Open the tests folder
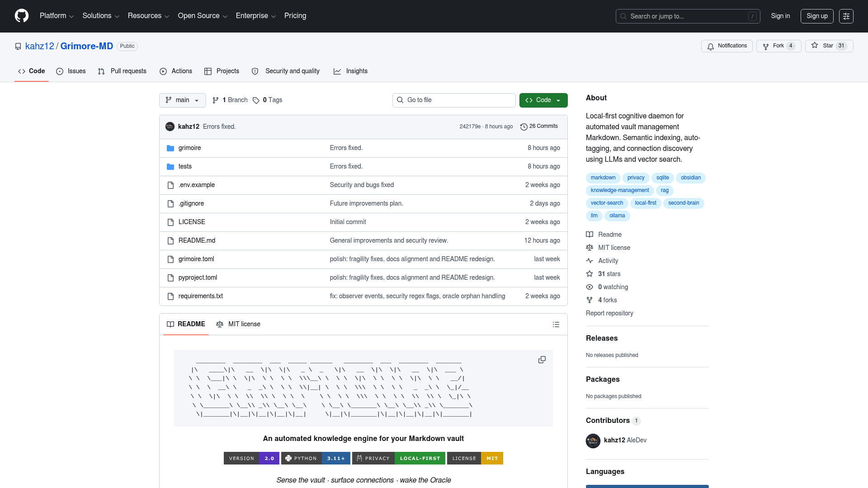The image size is (868, 488). point(185,166)
